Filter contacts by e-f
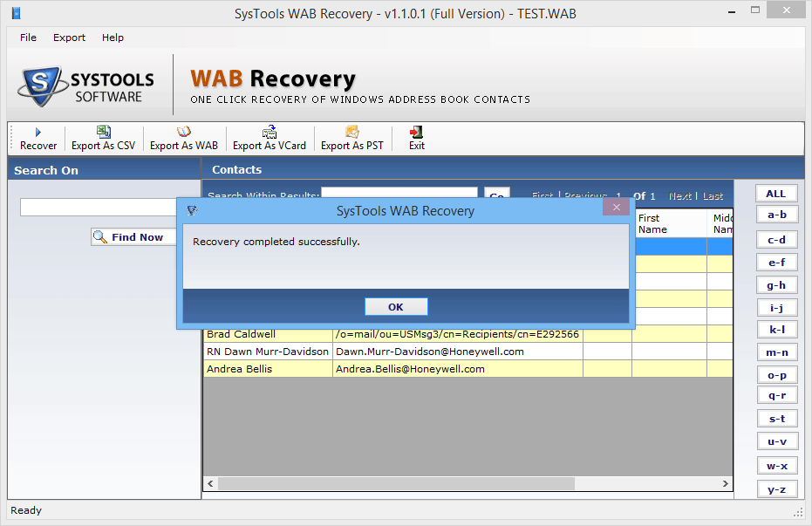Screen dimensions: 812x526 tap(777, 263)
